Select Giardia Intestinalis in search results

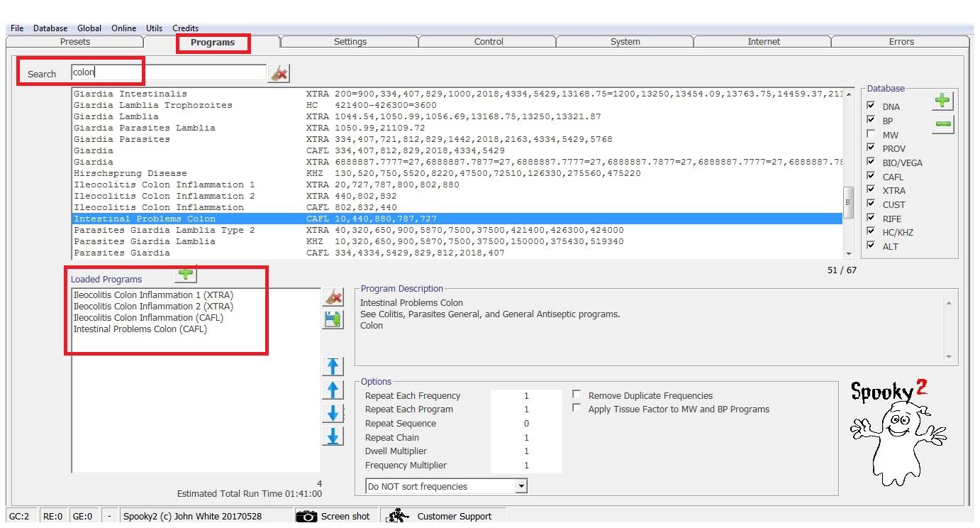click(x=457, y=94)
